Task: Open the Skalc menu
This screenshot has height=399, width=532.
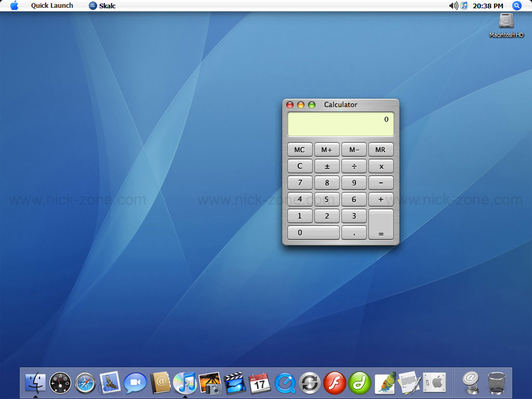Action: click(x=107, y=6)
